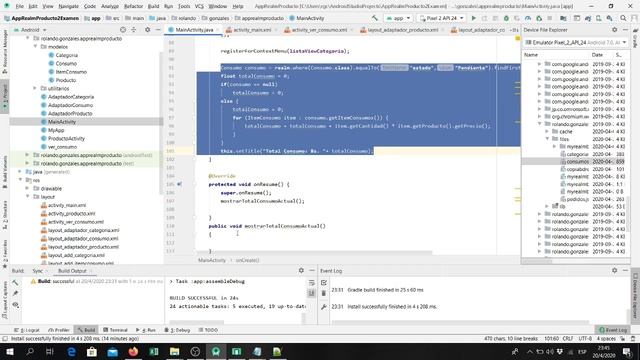Open the app run configuration dropdown
Image resolution: width=640 pixels, height=360 pixels.
pos(398,18)
